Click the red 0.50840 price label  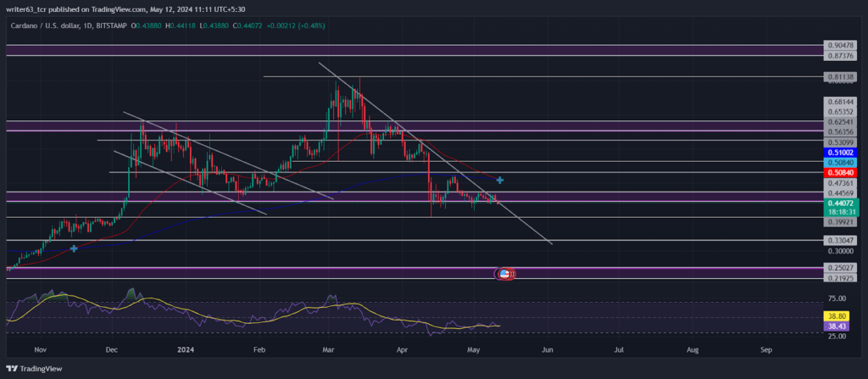[x=841, y=172]
